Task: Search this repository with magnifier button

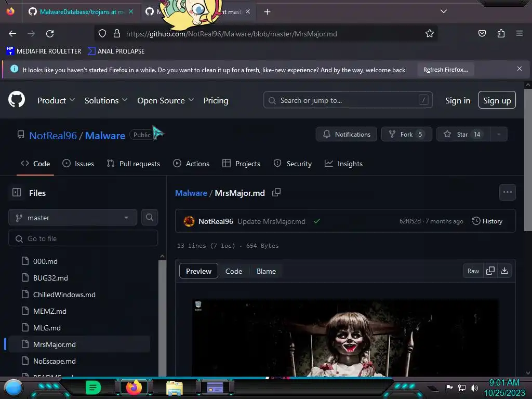Action: click(149, 217)
